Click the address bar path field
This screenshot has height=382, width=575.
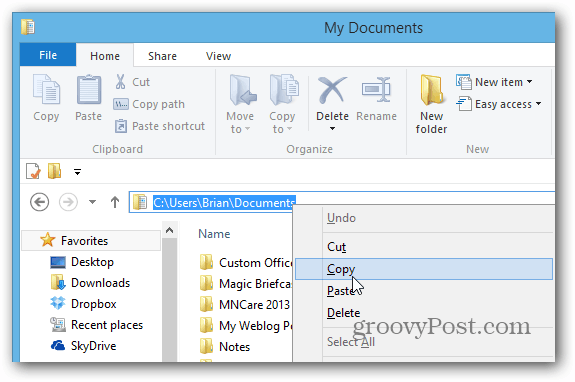[342, 202]
